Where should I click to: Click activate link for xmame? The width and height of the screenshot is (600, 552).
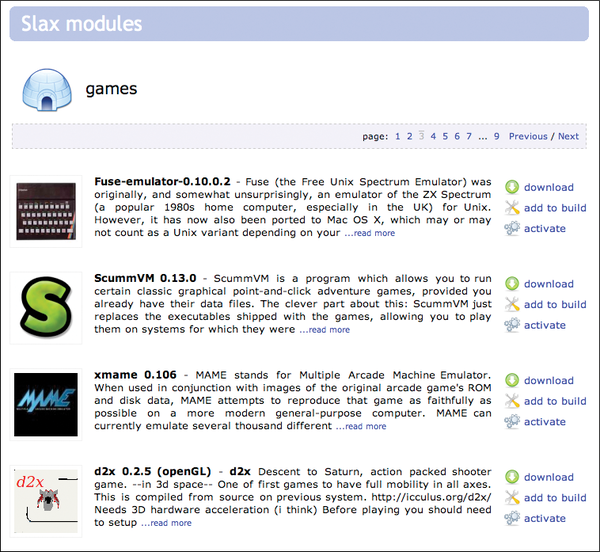pos(545,422)
